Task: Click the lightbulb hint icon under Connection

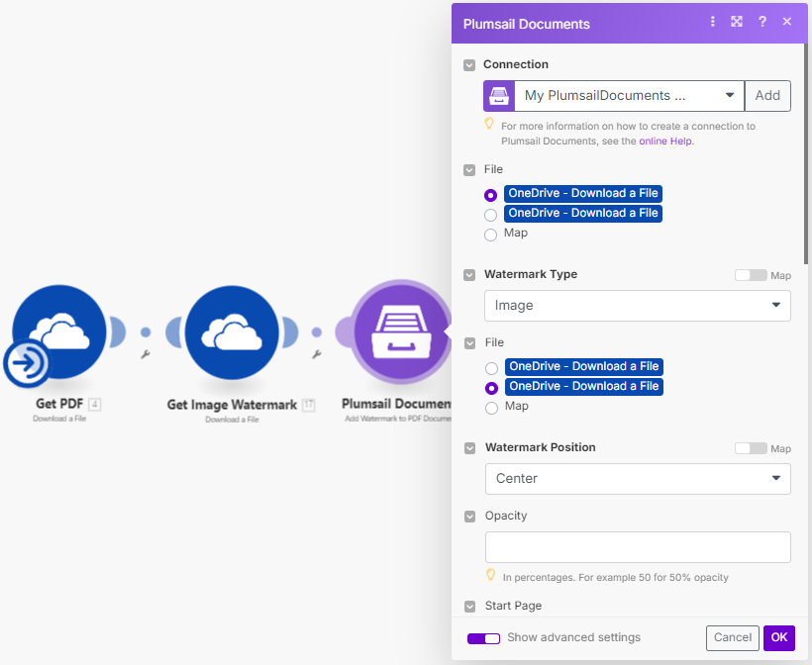Action: pos(489,124)
